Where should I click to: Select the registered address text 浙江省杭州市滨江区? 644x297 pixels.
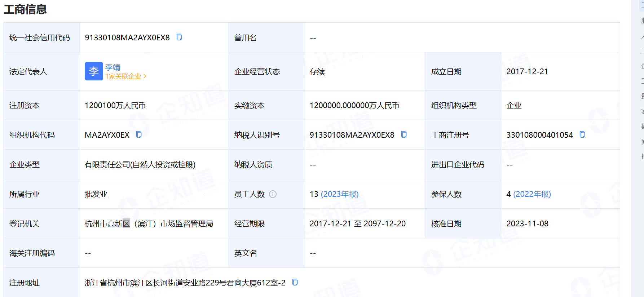coord(119,283)
